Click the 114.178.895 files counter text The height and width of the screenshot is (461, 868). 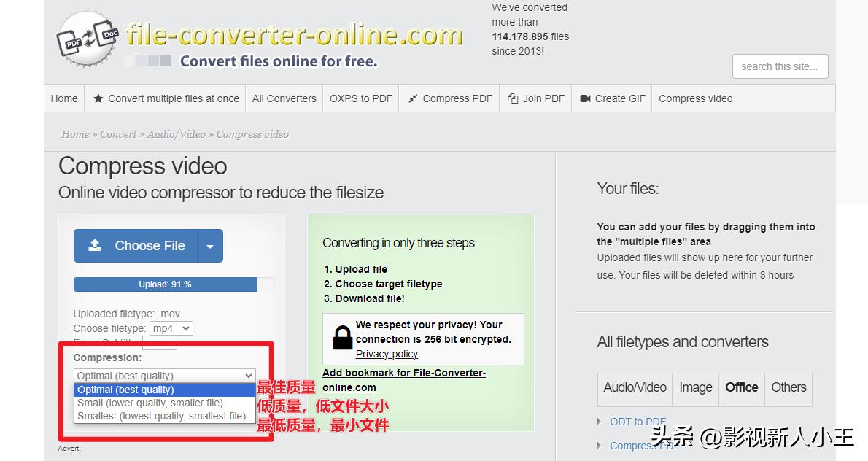(530, 36)
